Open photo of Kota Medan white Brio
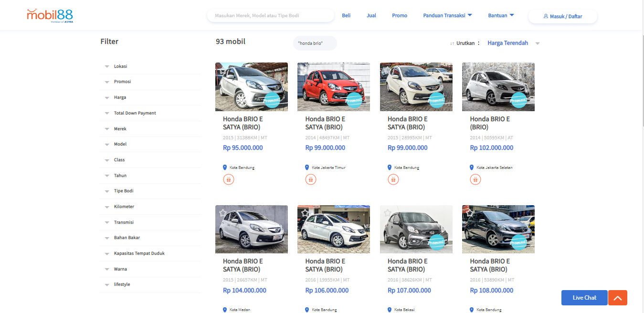The image size is (644, 313). (x=252, y=229)
